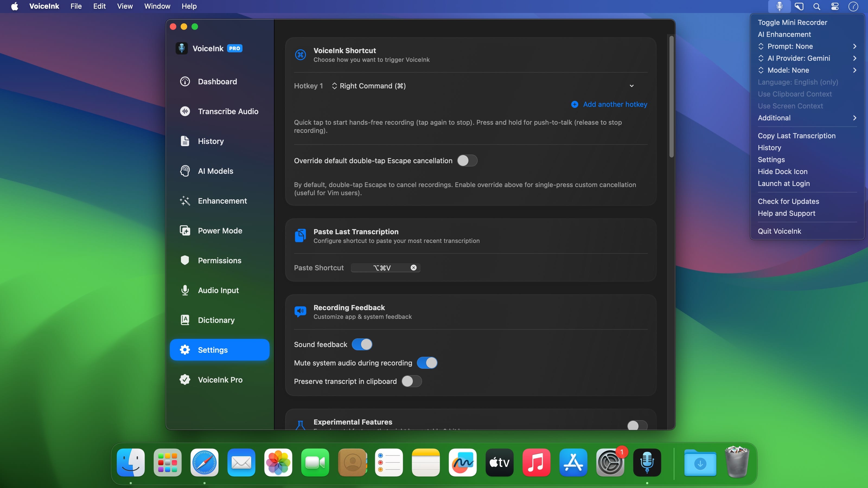
Task: Click the VoiceInk microphone menu bar icon
Action: [x=779, y=7]
